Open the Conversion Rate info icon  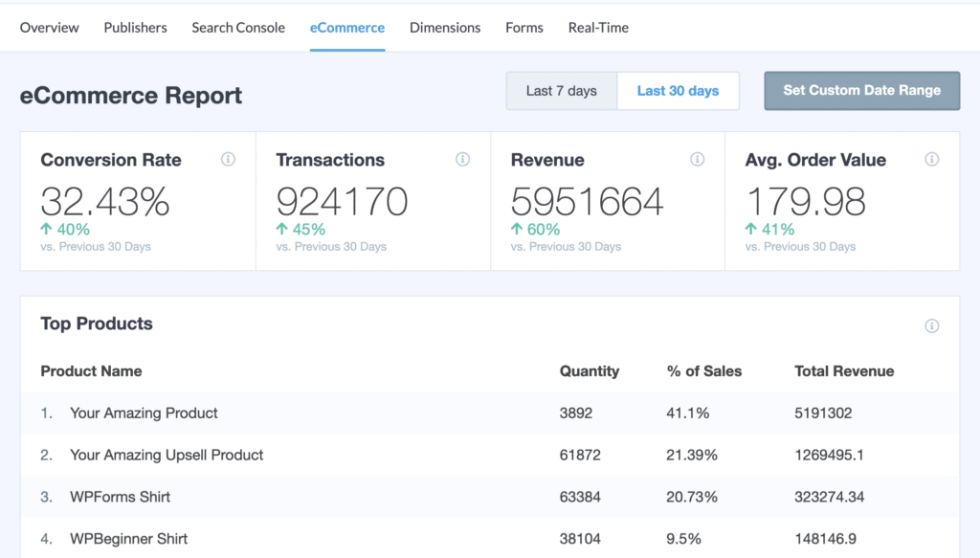[x=228, y=159]
